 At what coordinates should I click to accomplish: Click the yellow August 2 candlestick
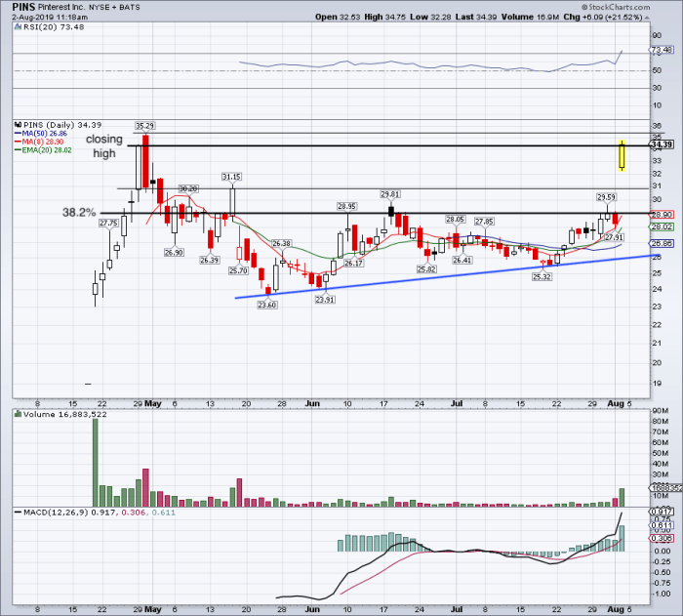coord(623,155)
